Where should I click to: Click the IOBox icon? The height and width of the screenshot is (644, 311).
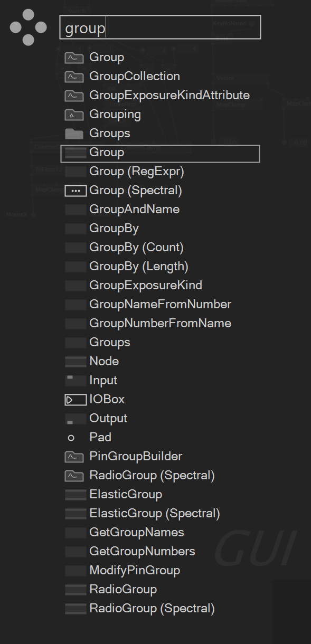(76, 400)
